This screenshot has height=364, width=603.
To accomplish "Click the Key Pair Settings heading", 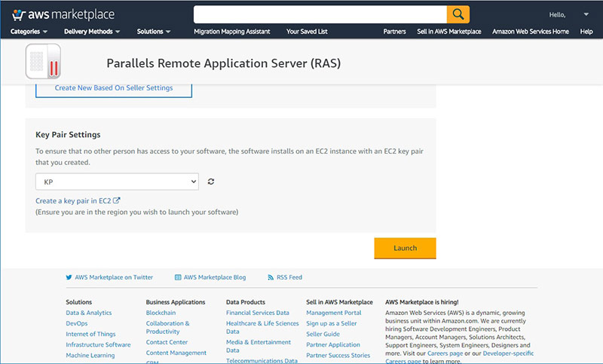I will (x=68, y=135).
